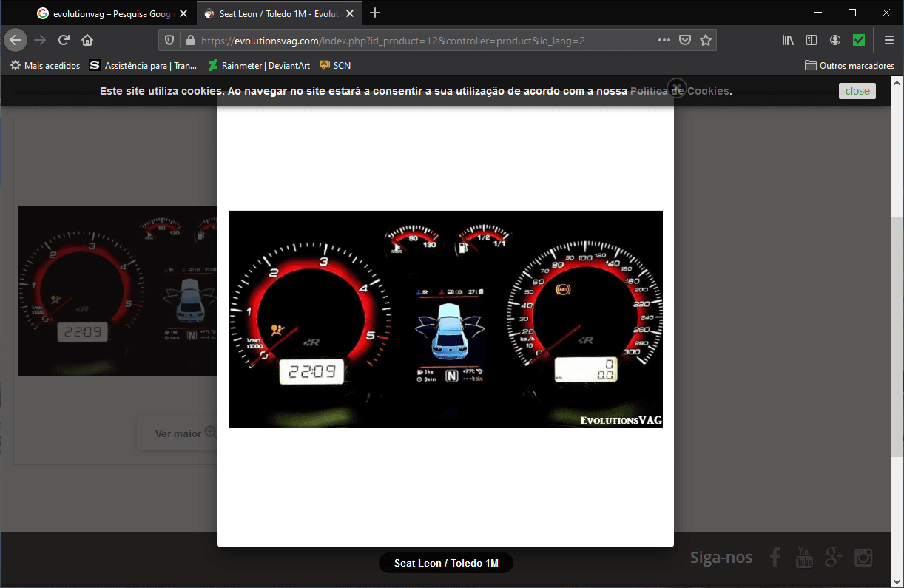This screenshot has height=588, width=904.
Task: Bookmark this page with the star
Action: pyautogui.click(x=706, y=40)
